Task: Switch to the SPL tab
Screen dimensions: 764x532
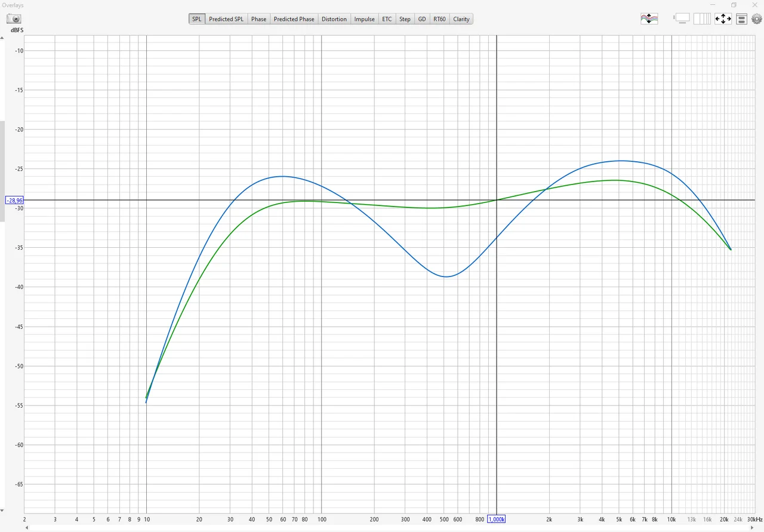Action: tap(196, 19)
